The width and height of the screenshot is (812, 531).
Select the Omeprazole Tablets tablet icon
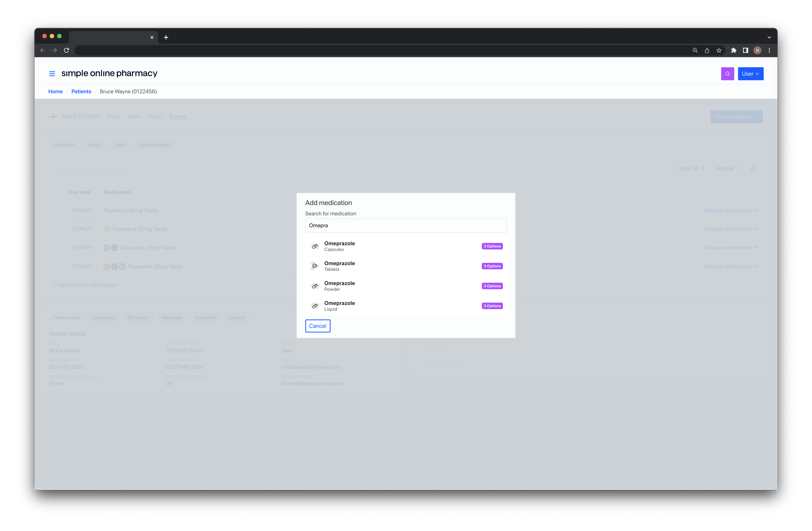pos(315,266)
